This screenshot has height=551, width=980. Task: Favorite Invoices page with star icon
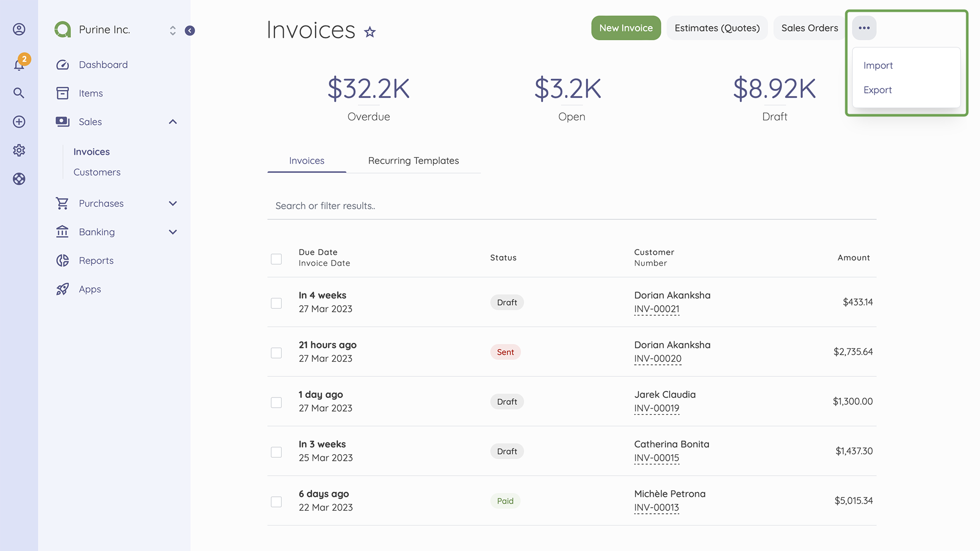tap(370, 32)
